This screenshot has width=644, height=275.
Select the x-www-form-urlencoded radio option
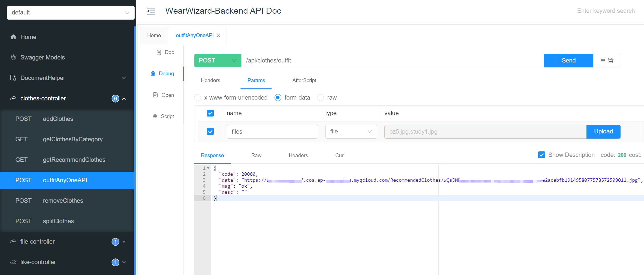tap(198, 98)
